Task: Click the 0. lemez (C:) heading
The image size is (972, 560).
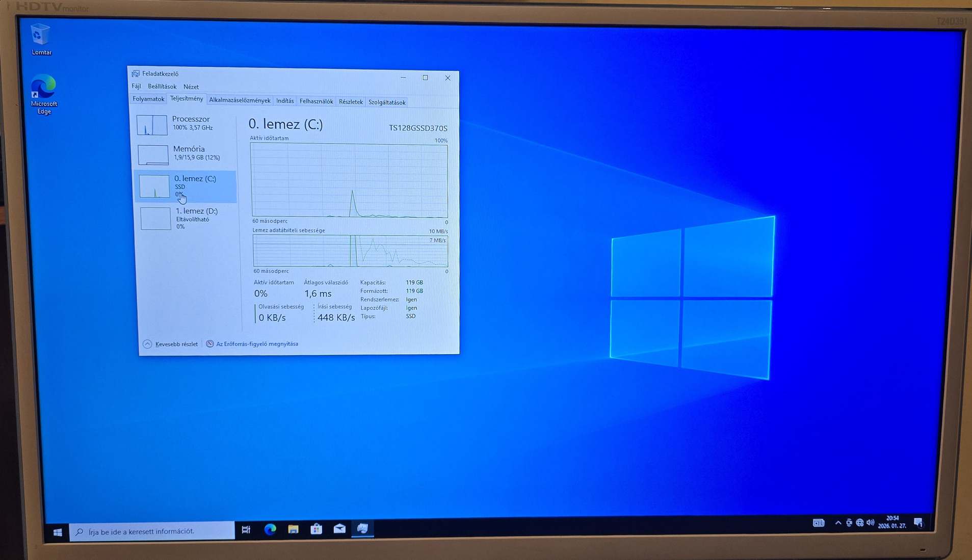Action: pos(285,124)
